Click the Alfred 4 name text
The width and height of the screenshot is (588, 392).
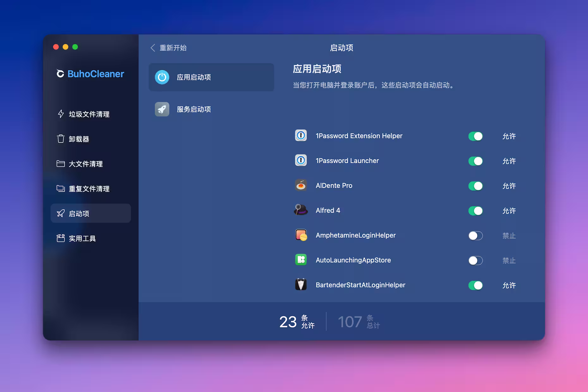coord(328,210)
